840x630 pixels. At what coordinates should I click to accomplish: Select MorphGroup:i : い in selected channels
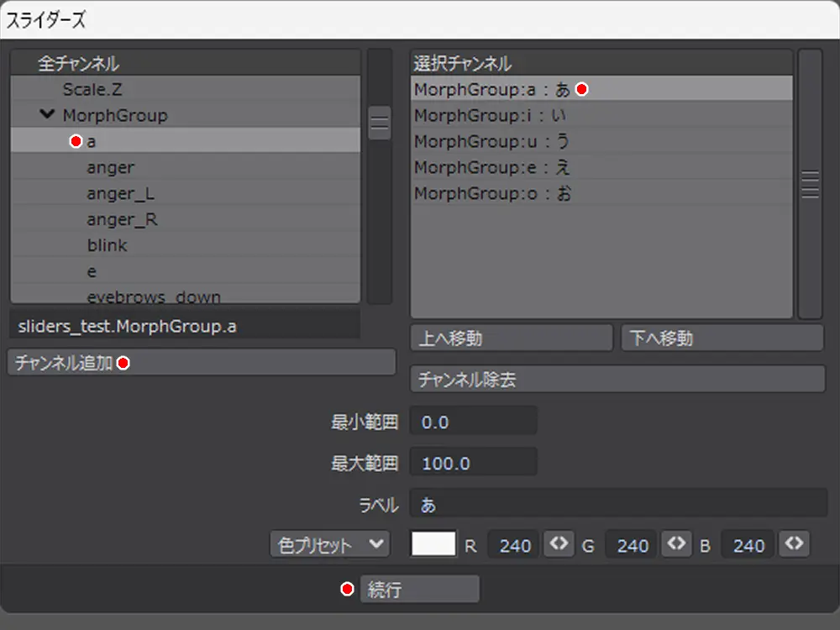click(491, 115)
